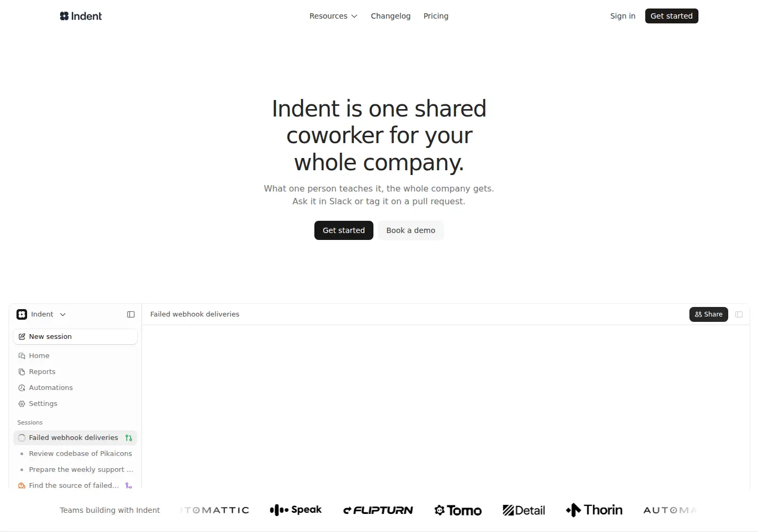Share the Failed webhook deliveries session
This screenshot has width=766, height=532.
coord(709,314)
